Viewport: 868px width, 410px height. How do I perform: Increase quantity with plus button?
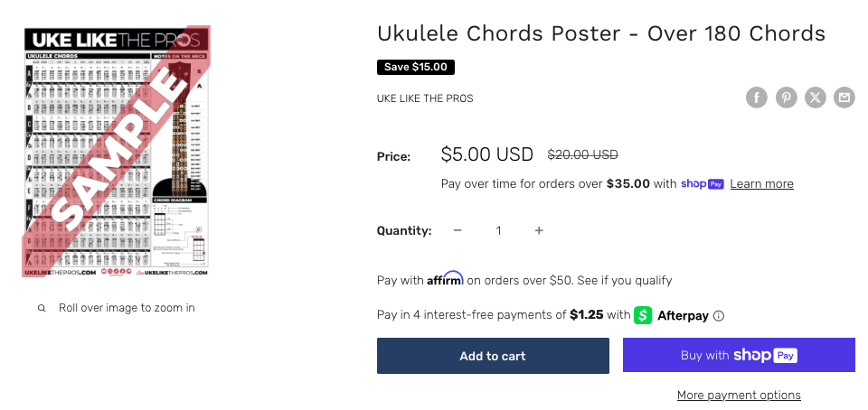pyautogui.click(x=539, y=230)
